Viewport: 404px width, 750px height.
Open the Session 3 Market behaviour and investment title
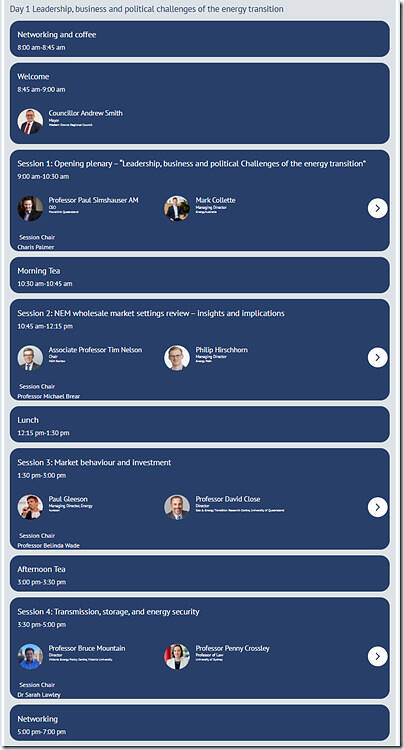(x=94, y=463)
